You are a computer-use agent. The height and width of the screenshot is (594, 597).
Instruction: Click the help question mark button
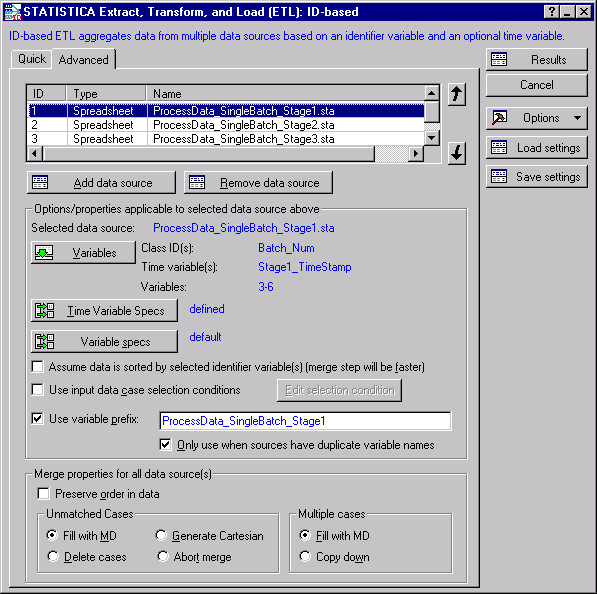551,12
